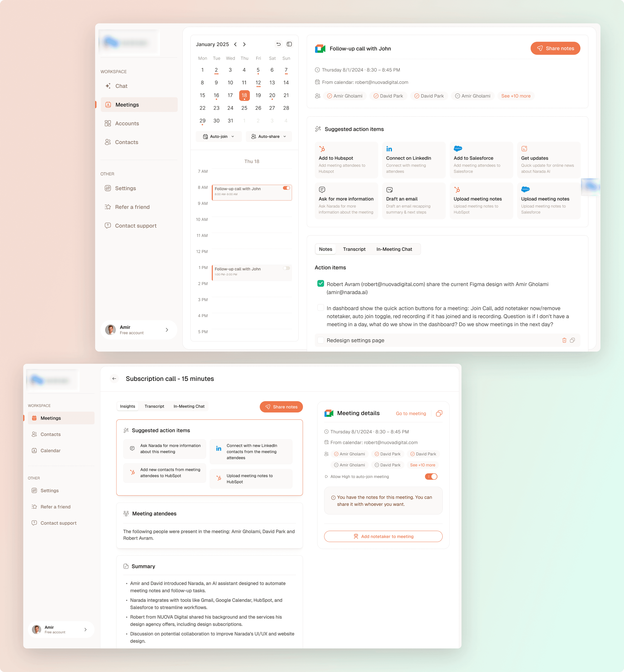Click Ask Narada for more information card

click(x=165, y=449)
